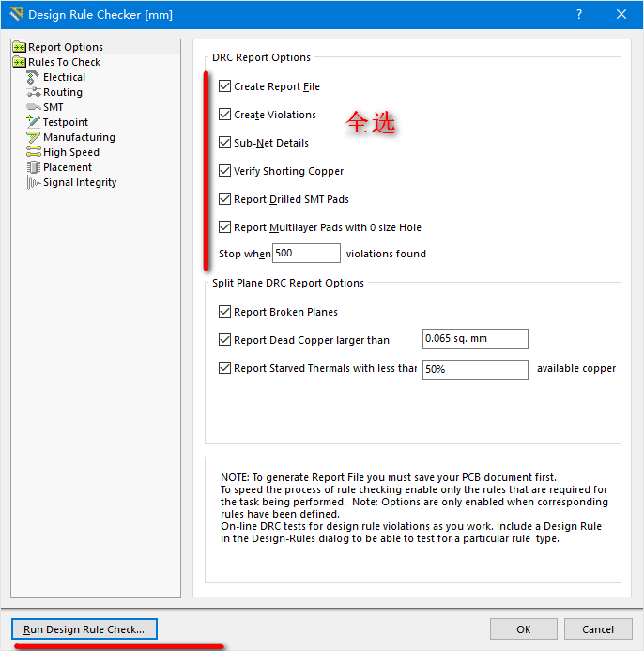644x651 pixels.
Task: Click the Placement rules icon
Action: (x=34, y=167)
